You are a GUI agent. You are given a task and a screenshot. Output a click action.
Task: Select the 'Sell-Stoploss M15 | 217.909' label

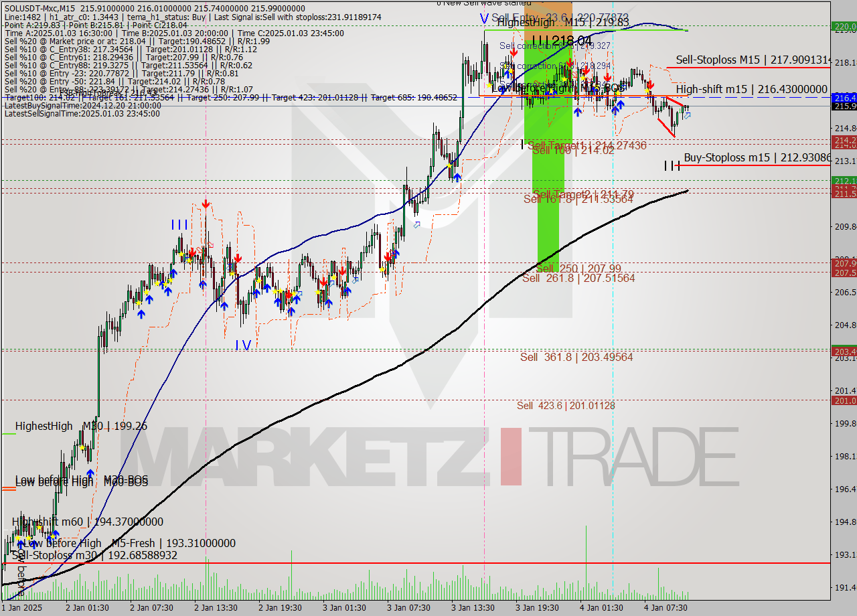pyautogui.click(x=753, y=60)
